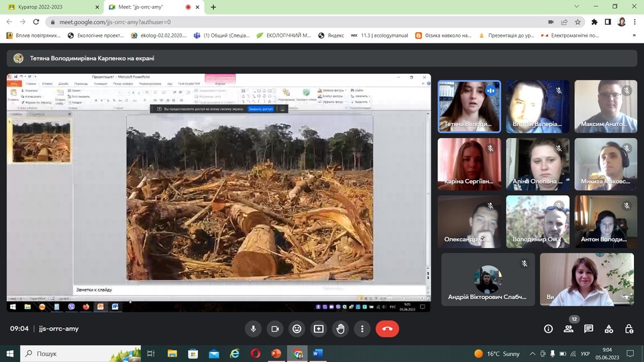
Task: Open the emoji reactions panel
Action: coord(297,328)
